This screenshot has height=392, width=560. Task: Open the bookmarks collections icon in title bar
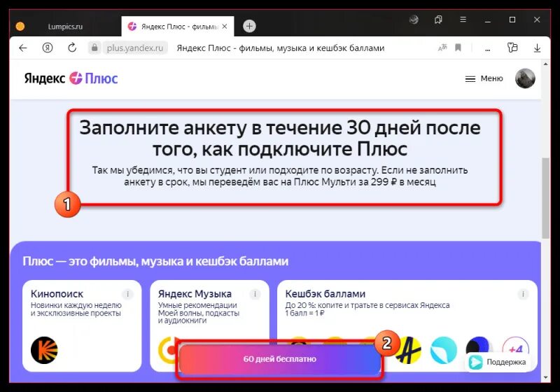tap(438, 20)
